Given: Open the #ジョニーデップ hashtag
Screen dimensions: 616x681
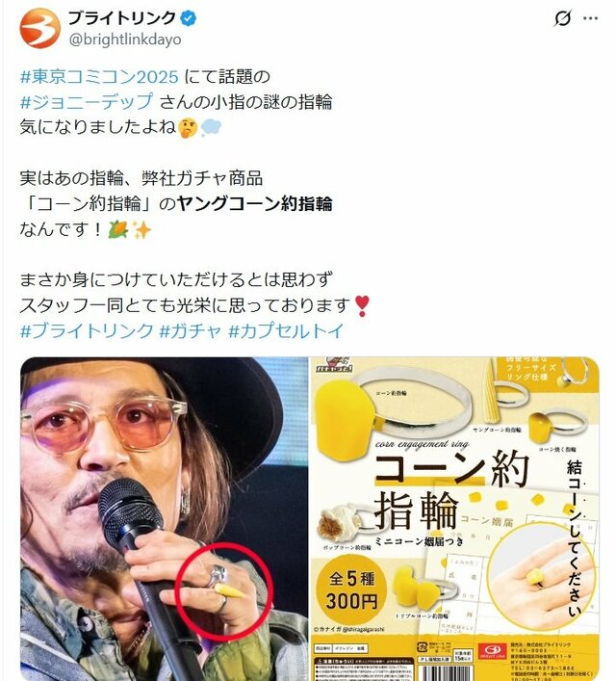Looking at the screenshot, I should (x=87, y=102).
